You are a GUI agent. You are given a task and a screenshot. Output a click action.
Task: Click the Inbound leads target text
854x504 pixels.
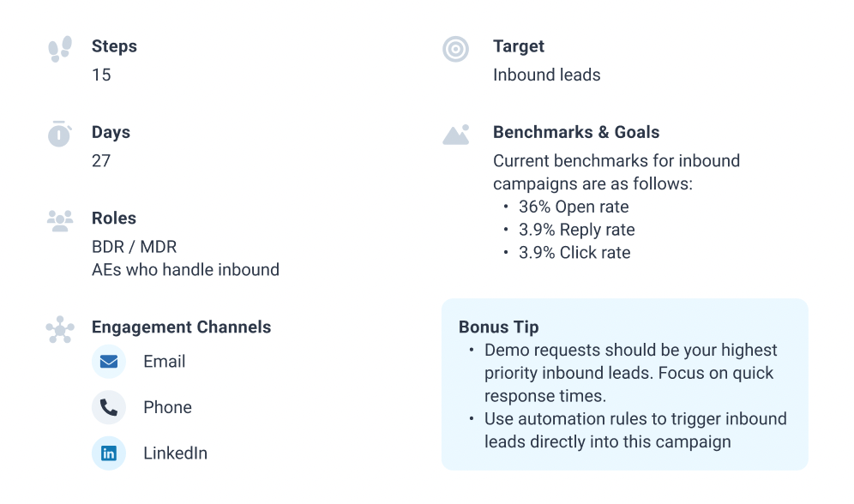click(x=547, y=75)
